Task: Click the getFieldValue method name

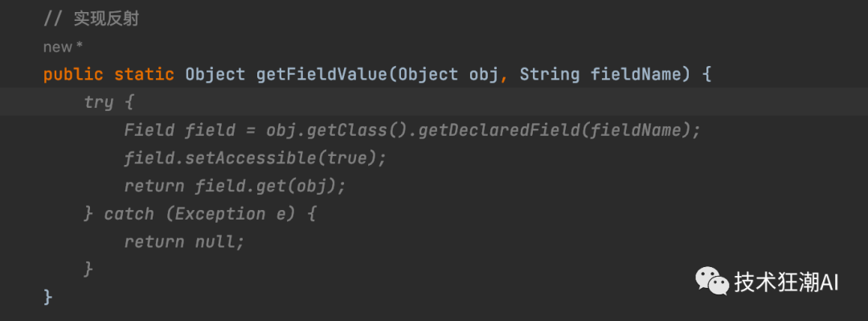Action: click(x=323, y=74)
